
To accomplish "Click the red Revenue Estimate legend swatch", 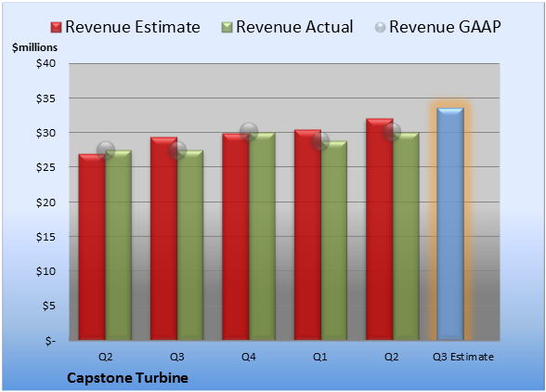I will (56, 27).
